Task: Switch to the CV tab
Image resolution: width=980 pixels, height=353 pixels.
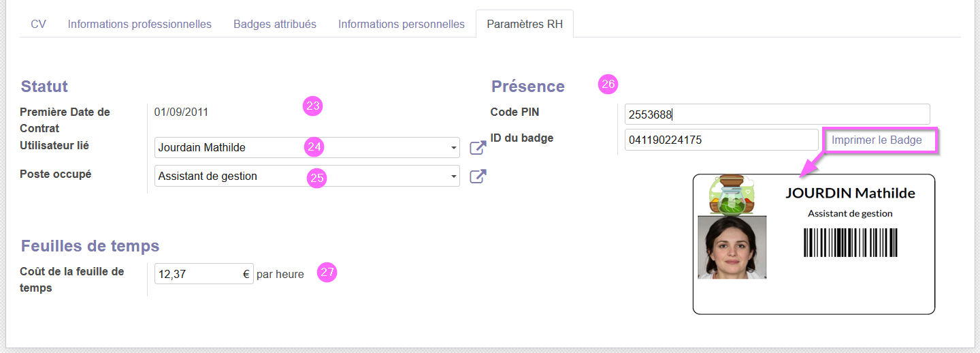Action: (x=39, y=24)
